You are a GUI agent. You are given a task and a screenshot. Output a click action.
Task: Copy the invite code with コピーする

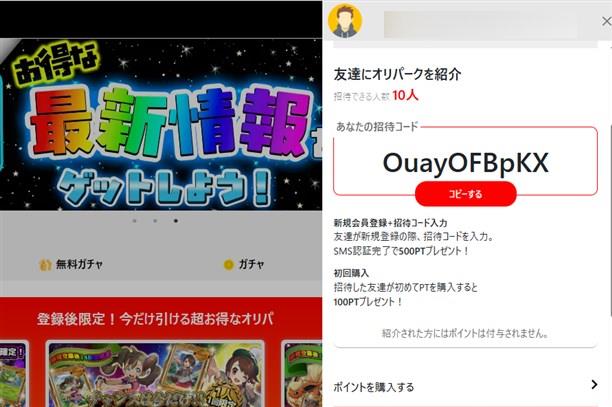pyautogui.click(x=466, y=194)
